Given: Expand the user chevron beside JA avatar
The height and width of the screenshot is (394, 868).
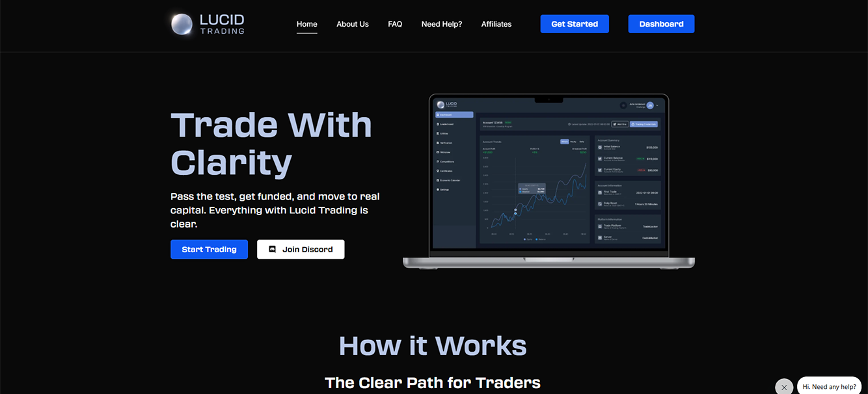Looking at the screenshot, I should [657, 105].
